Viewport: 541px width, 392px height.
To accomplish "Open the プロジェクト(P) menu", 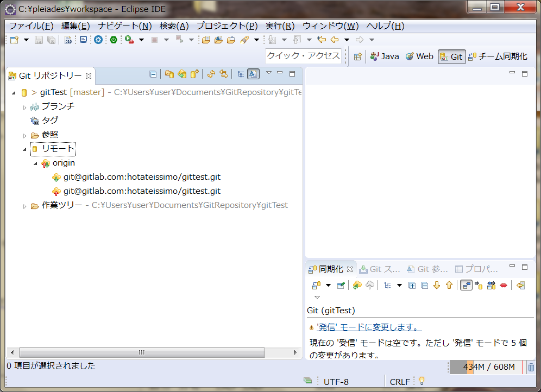I will pyautogui.click(x=227, y=26).
